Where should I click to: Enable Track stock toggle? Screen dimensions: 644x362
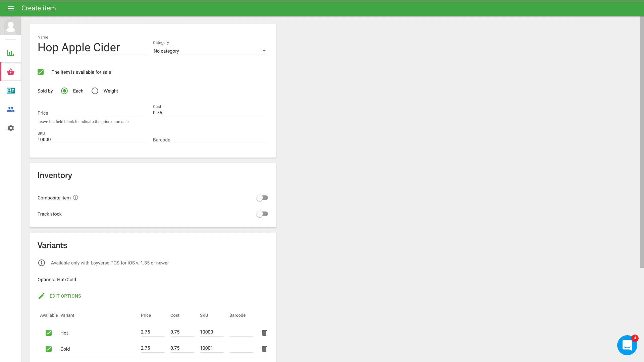262,214
